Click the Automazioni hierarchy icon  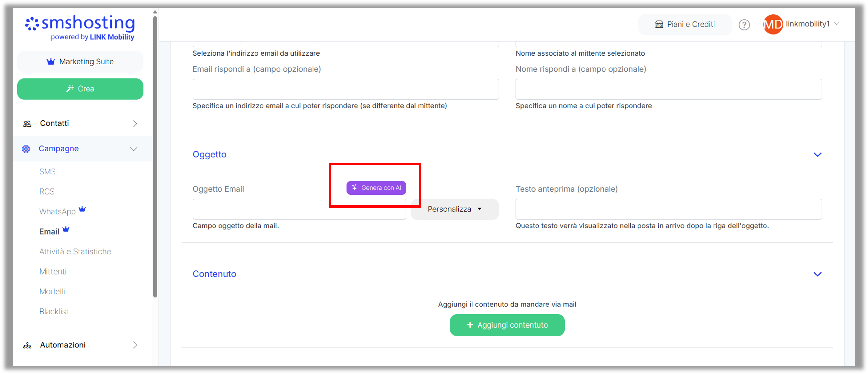coord(27,345)
